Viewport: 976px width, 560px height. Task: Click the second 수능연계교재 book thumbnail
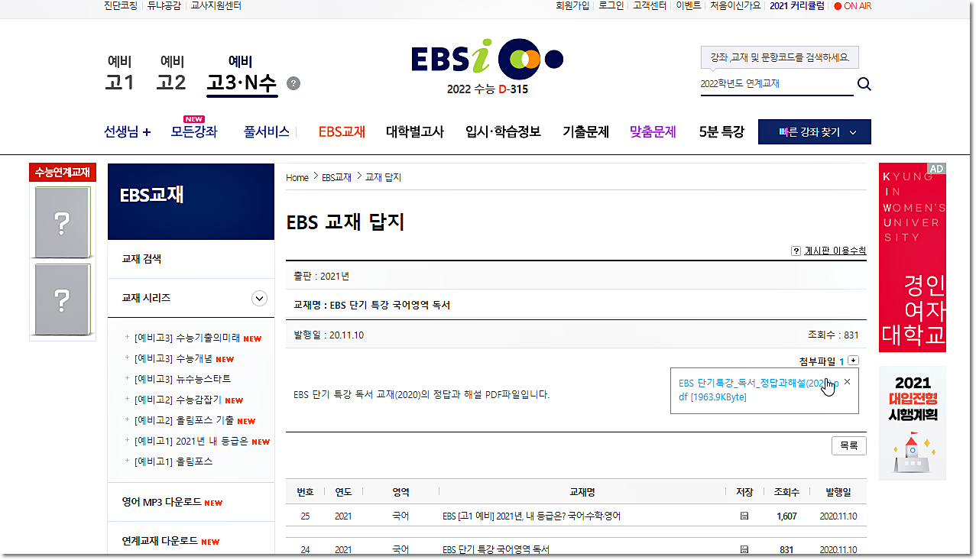coord(62,300)
